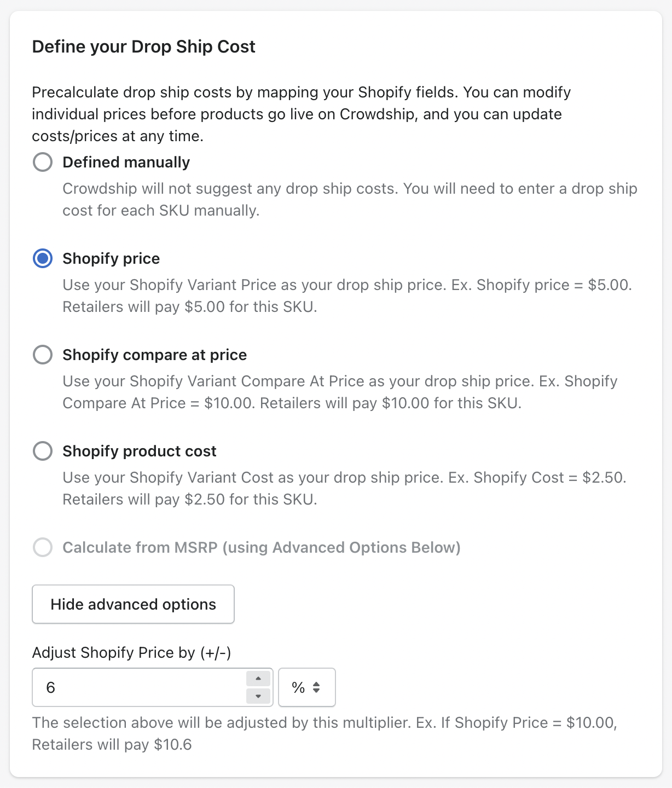
Task: Click the up chevron beside the % symbol
Action: point(317,683)
